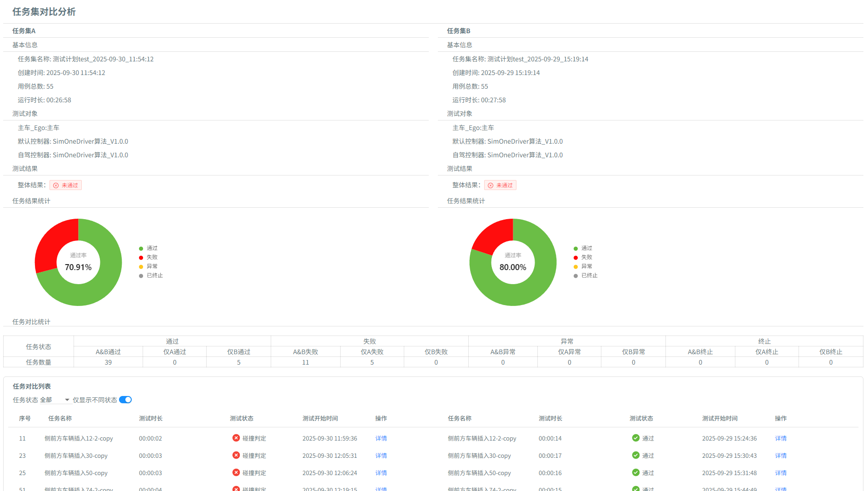The width and height of the screenshot is (868, 491).
Task: Click green passed check icon for 侧前方车辆插入30-copy
Action: click(x=635, y=455)
